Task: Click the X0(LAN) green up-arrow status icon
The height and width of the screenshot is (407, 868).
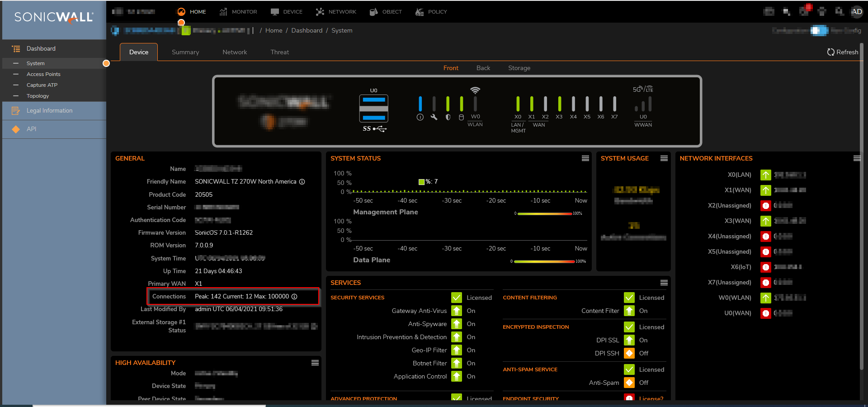Action: [766, 175]
